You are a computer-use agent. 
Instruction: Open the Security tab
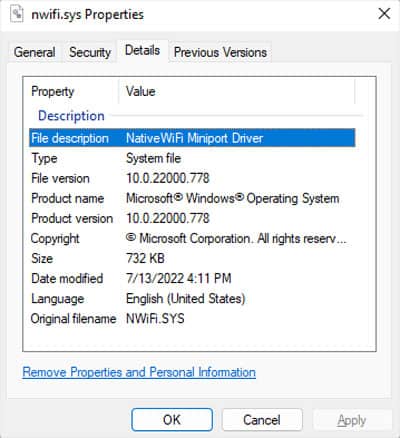click(90, 52)
